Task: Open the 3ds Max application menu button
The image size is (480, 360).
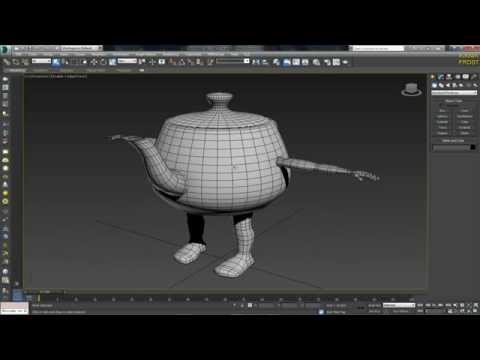Action: 5,50
